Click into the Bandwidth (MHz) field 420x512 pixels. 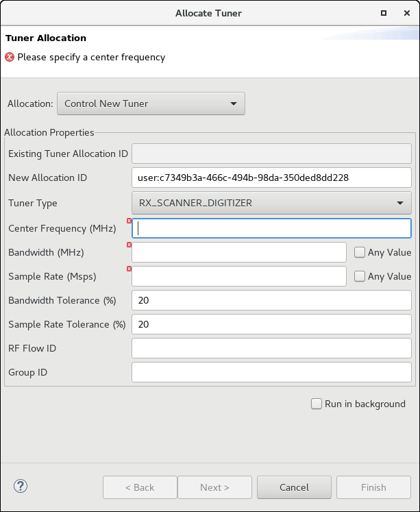[x=238, y=252]
